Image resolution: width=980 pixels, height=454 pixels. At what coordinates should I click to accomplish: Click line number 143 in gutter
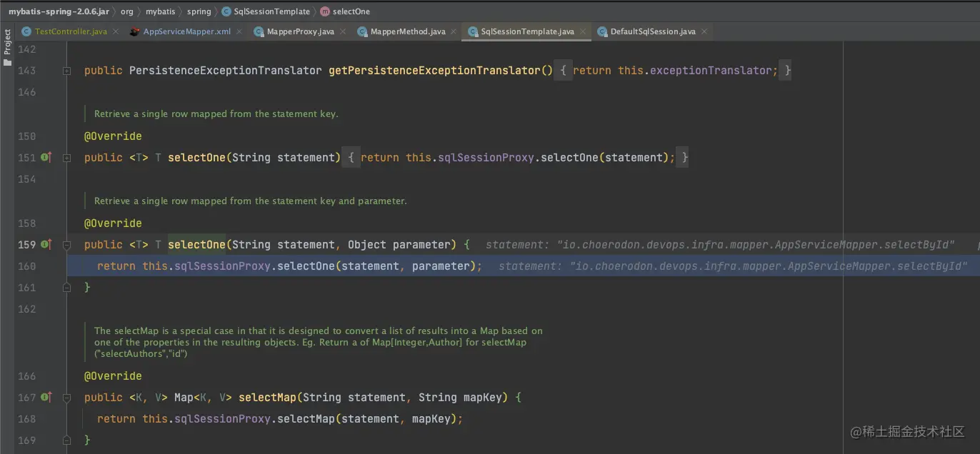coord(26,71)
